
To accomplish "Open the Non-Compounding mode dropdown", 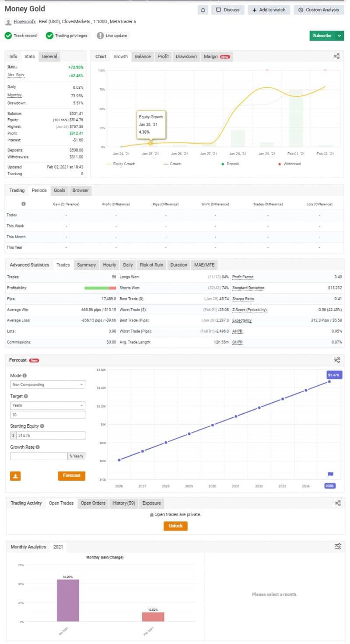I will pos(47,384).
